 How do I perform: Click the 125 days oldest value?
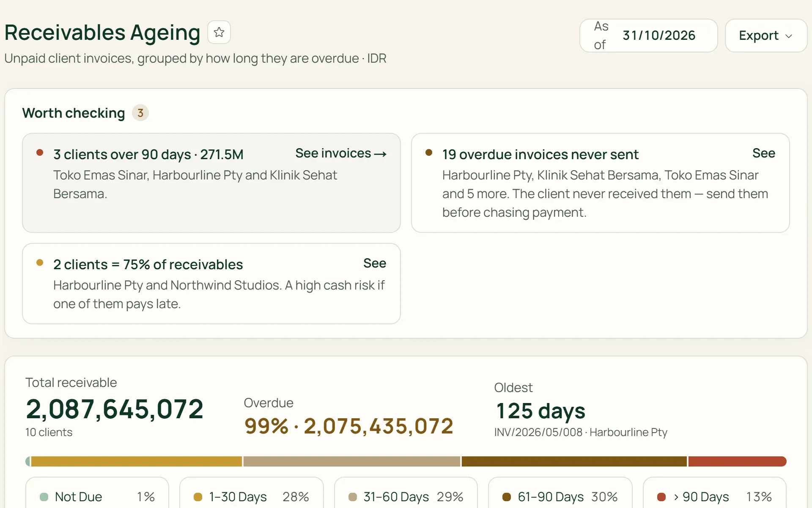pos(540,411)
